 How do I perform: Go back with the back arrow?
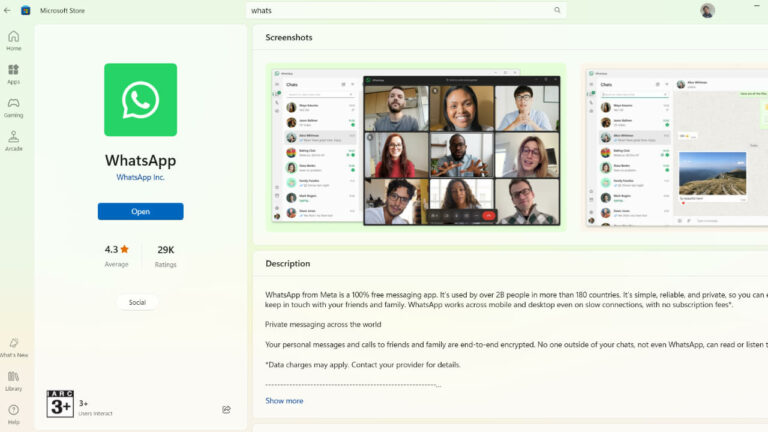pyautogui.click(x=7, y=10)
